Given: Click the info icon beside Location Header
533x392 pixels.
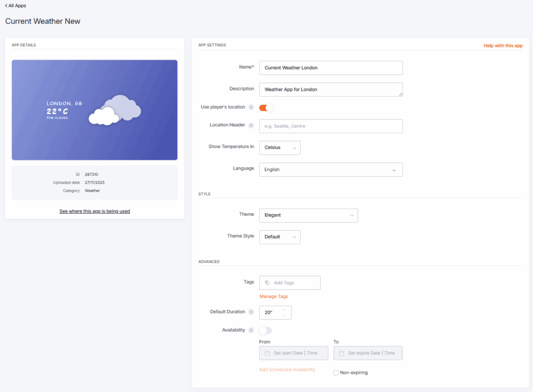Looking at the screenshot, I should (251, 125).
